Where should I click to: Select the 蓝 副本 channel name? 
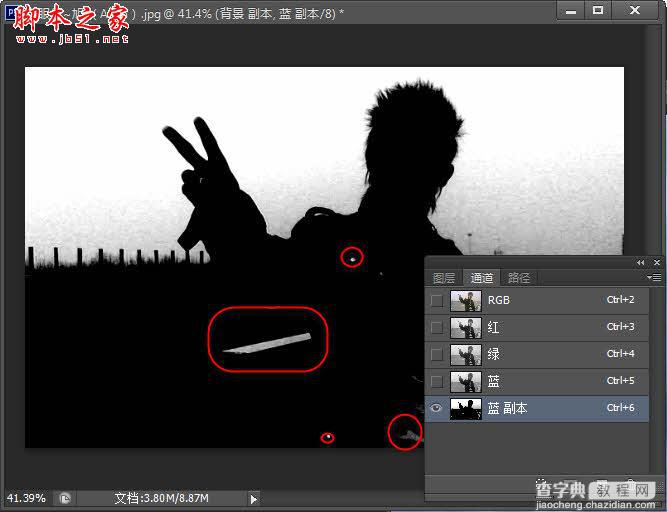pyautogui.click(x=507, y=408)
